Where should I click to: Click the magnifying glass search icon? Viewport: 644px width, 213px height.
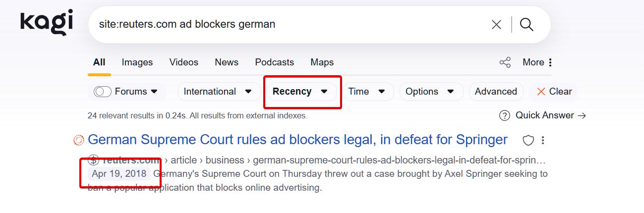click(527, 24)
